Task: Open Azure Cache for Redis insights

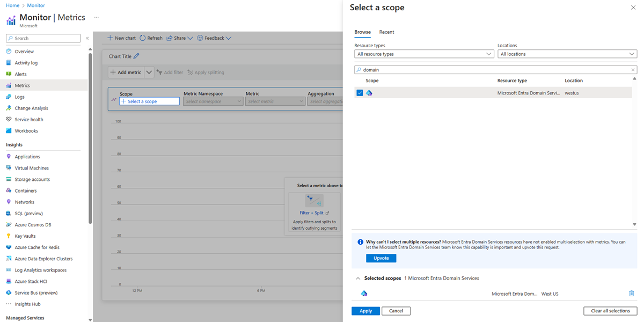Action: [37, 247]
